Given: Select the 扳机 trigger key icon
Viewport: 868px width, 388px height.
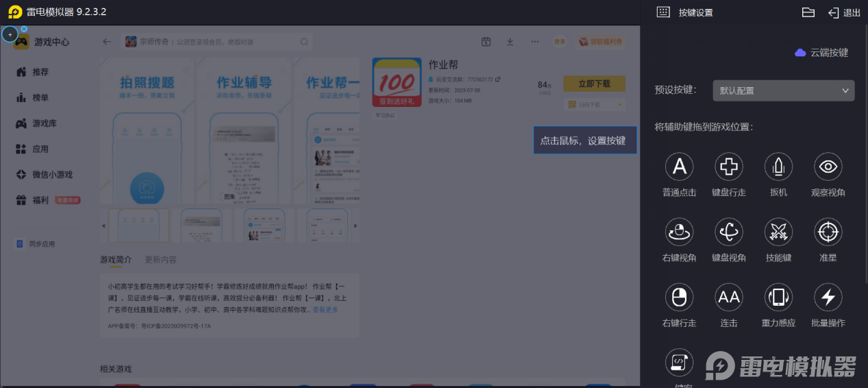Looking at the screenshot, I should click(778, 167).
